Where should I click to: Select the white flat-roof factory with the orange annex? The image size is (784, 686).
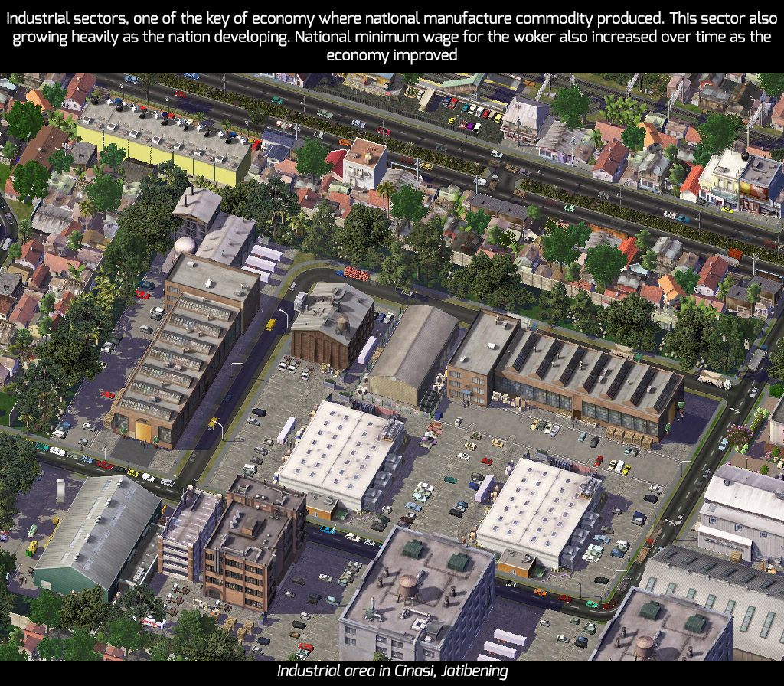539,516
